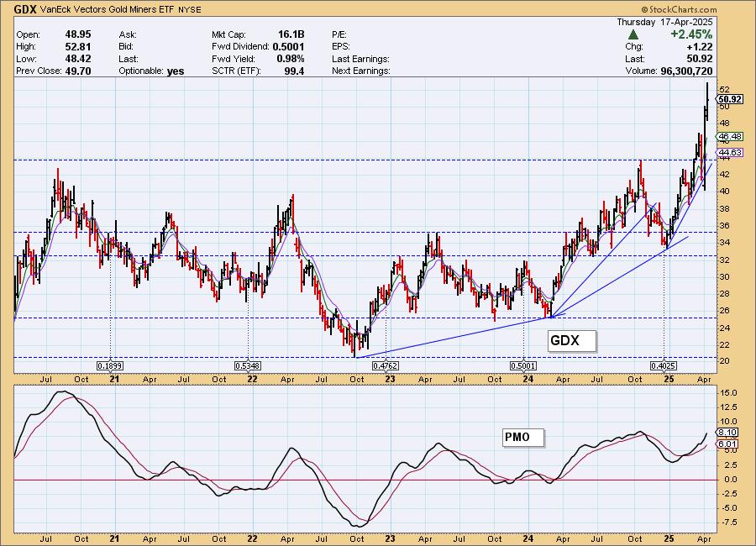Click the PMO signal label 6.01
Image resolution: width=756 pixels, height=546 pixels.
728,444
